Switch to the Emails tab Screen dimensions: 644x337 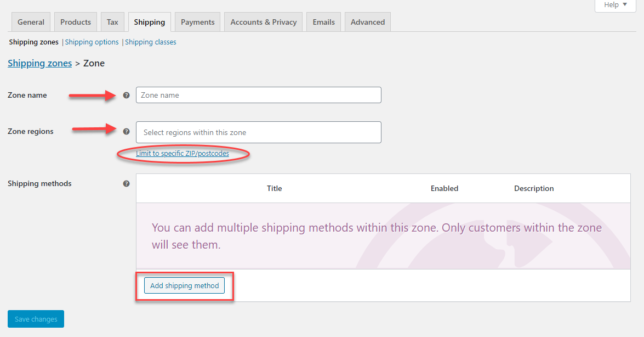(323, 21)
